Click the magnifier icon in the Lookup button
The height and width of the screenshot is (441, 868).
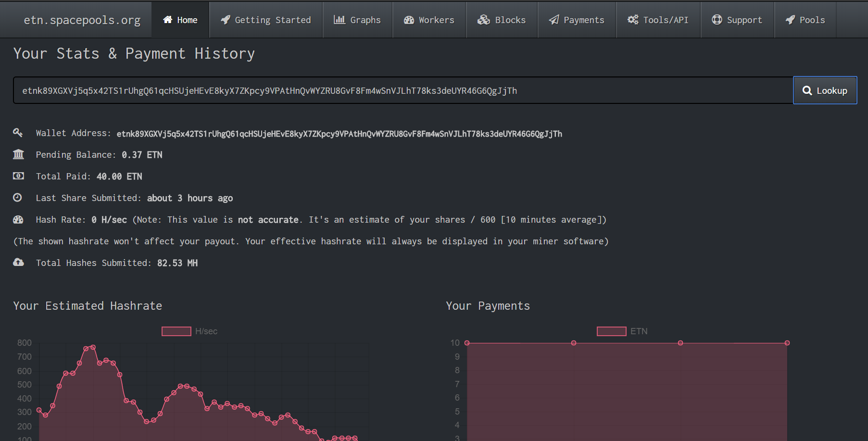click(x=807, y=90)
